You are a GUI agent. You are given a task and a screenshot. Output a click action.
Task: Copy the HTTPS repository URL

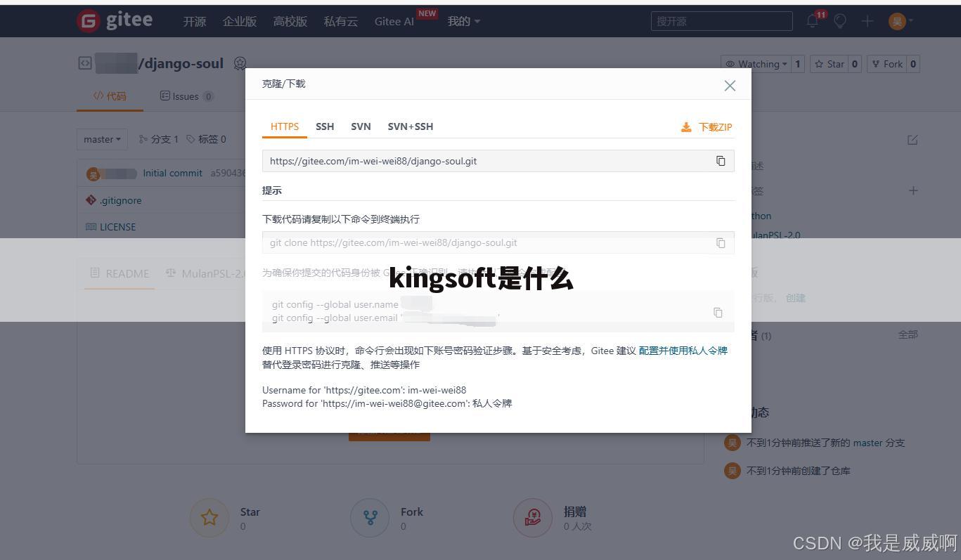click(721, 161)
